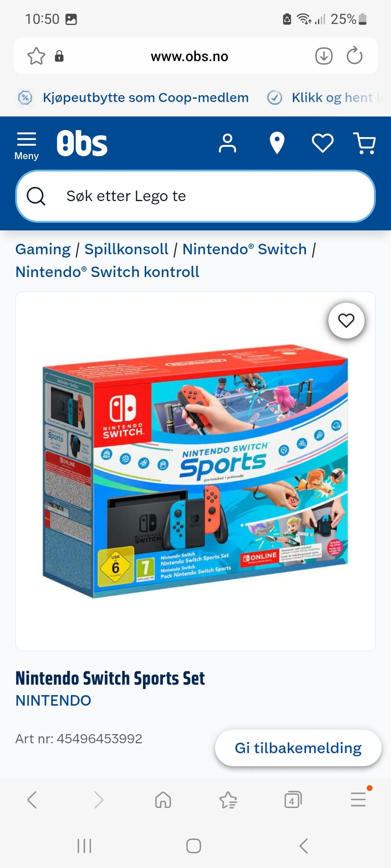This screenshot has width=391, height=868.
Task: Open the user account profile icon
Action: click(227, 143)
